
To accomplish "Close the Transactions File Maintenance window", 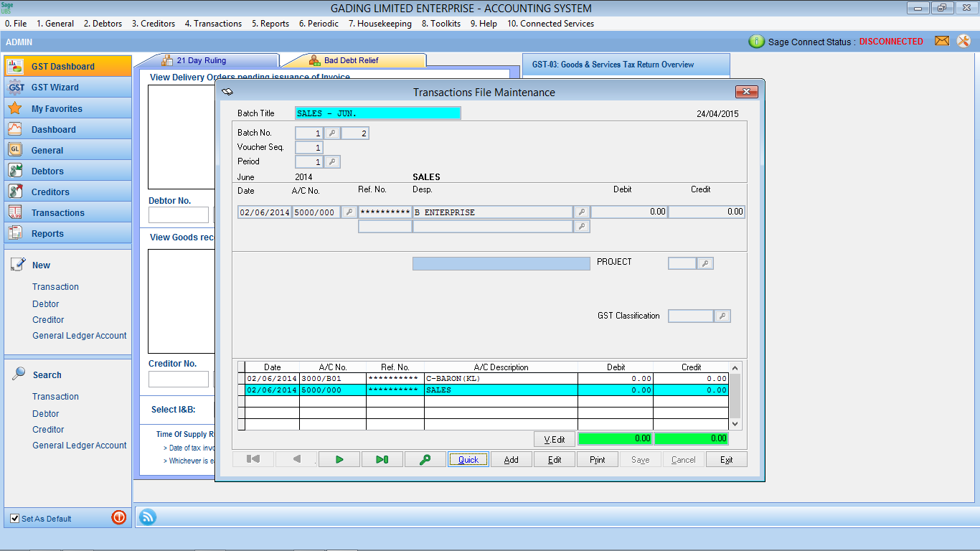I will point(747,92).
